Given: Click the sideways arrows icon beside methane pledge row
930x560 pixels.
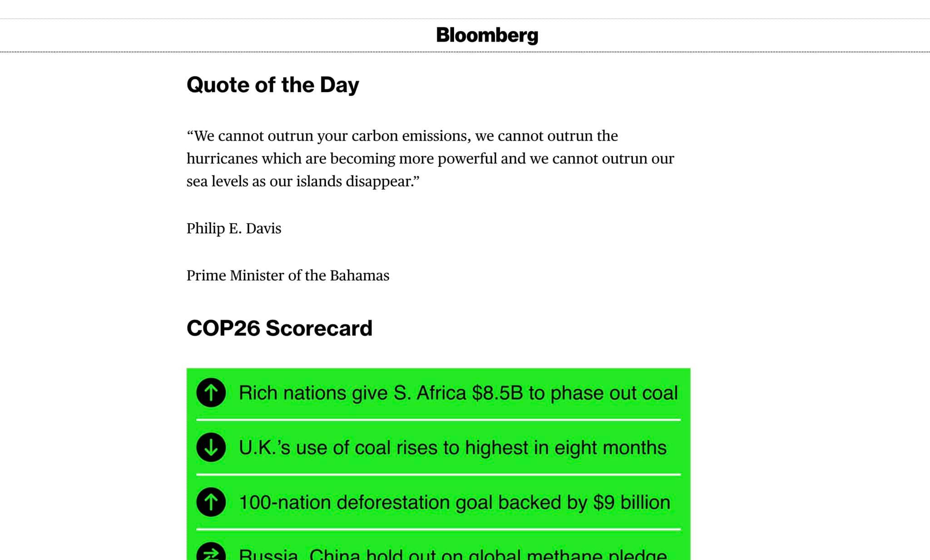Looking at the screenshot, I should 211,552.
